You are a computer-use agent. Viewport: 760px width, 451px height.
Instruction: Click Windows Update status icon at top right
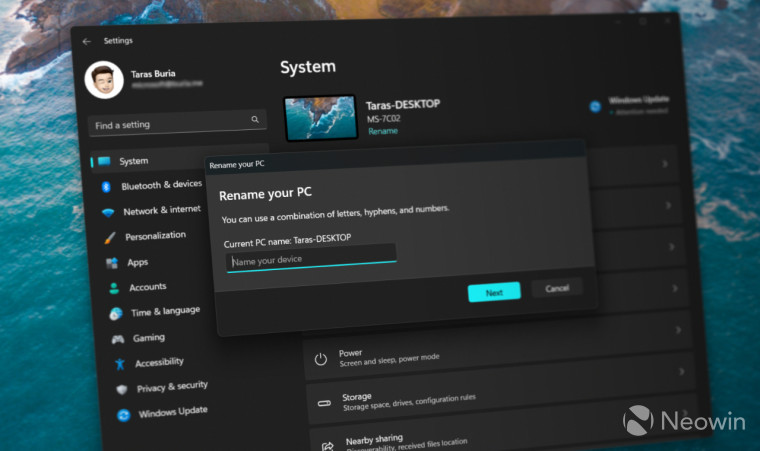[595, 106]
